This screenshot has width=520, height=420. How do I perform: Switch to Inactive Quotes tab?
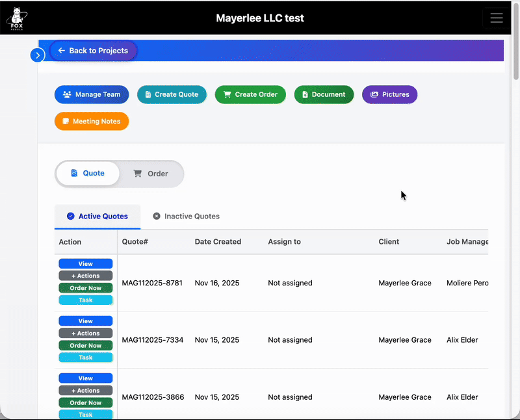[186, 217]
